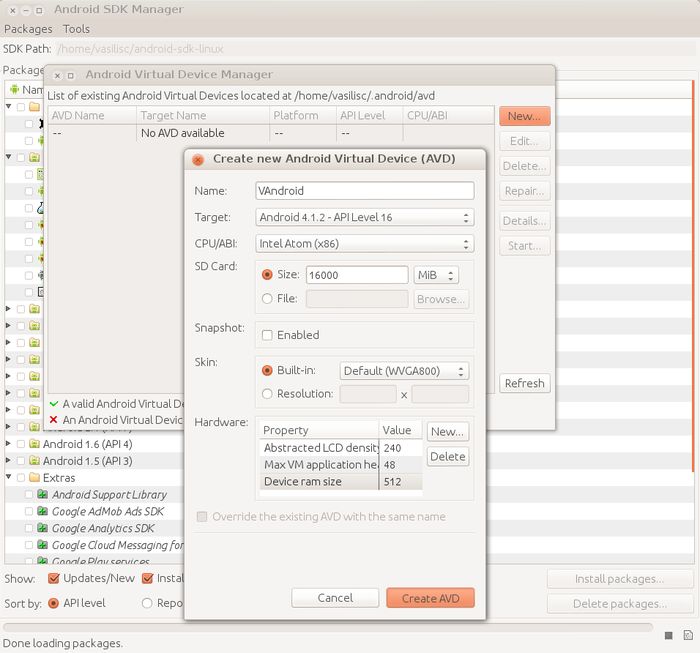This screenshot has width=700, height=653.
Task: Toggle the Updates/New show checkbox
Action: click(54, 578)
